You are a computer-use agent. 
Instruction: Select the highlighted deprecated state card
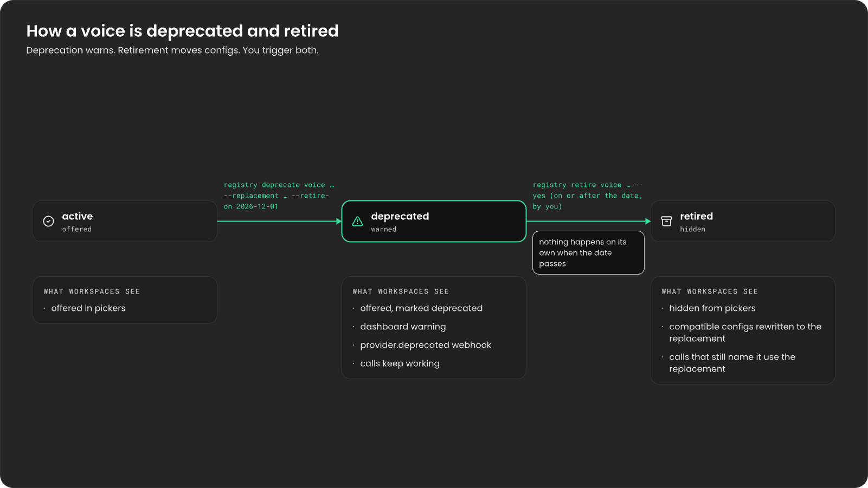click(434, 221)
